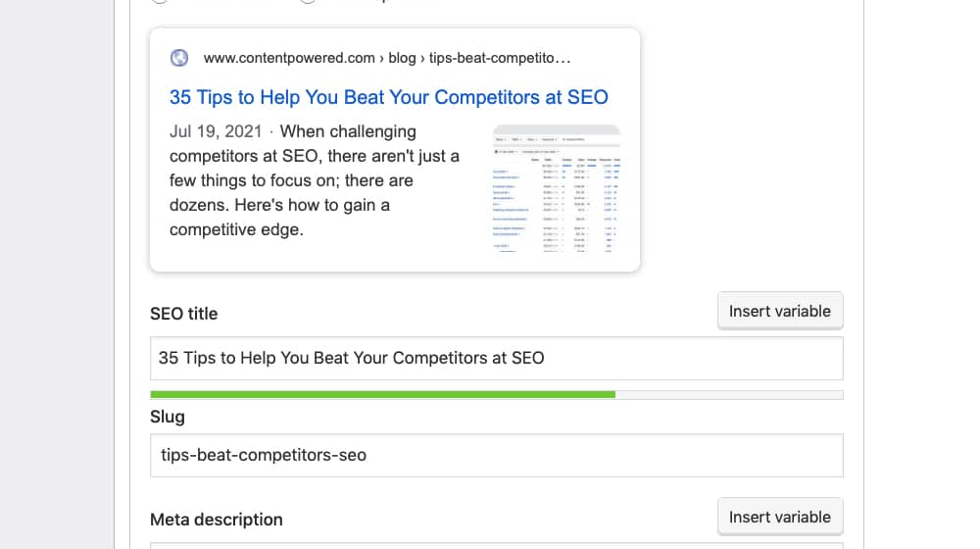Focus the Meta description box at the bottom edge

tap(496, 545)
